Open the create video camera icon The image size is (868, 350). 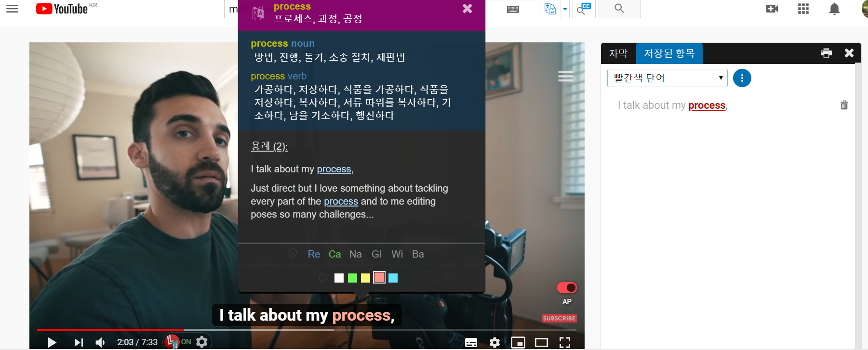coord(772,9)
